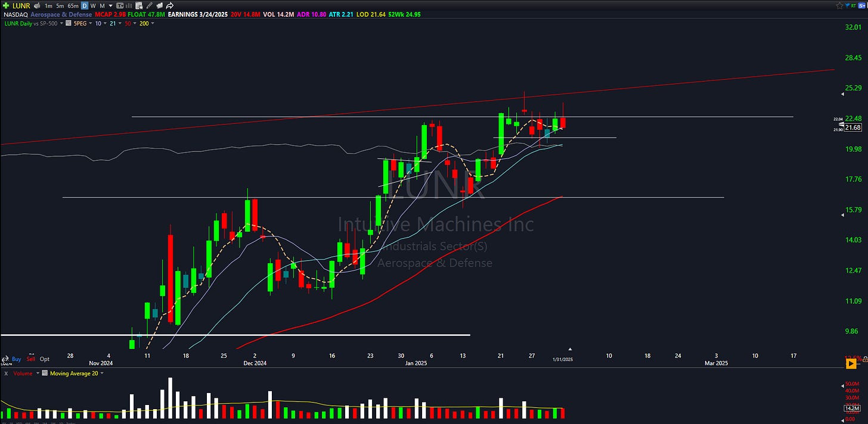Select the pencil drawing tool
868x424 pixels.
(x=150, y=5)
